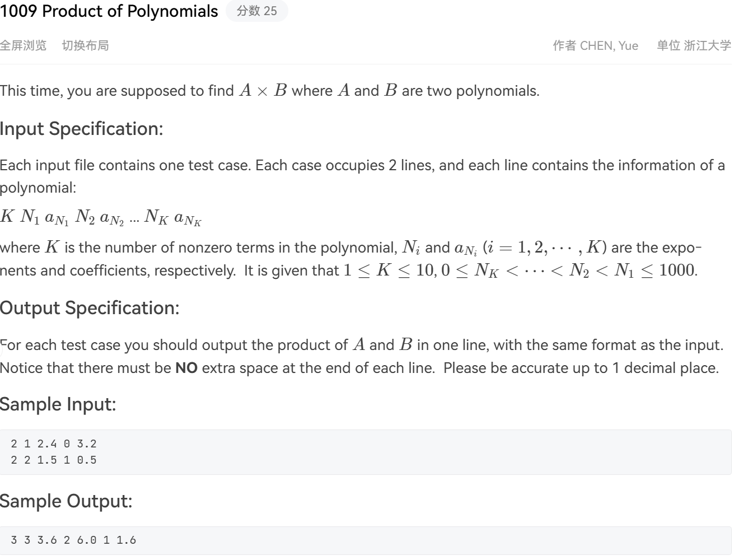Click inside the sample input code block

tap(366, 452)
